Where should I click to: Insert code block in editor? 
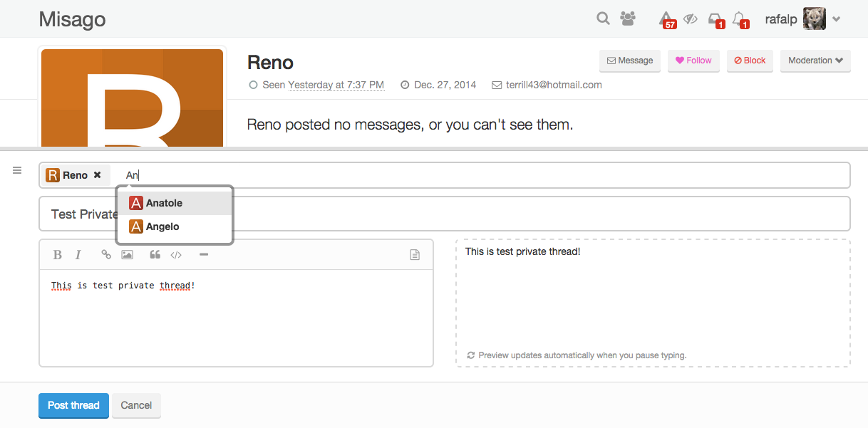[176, 255]
